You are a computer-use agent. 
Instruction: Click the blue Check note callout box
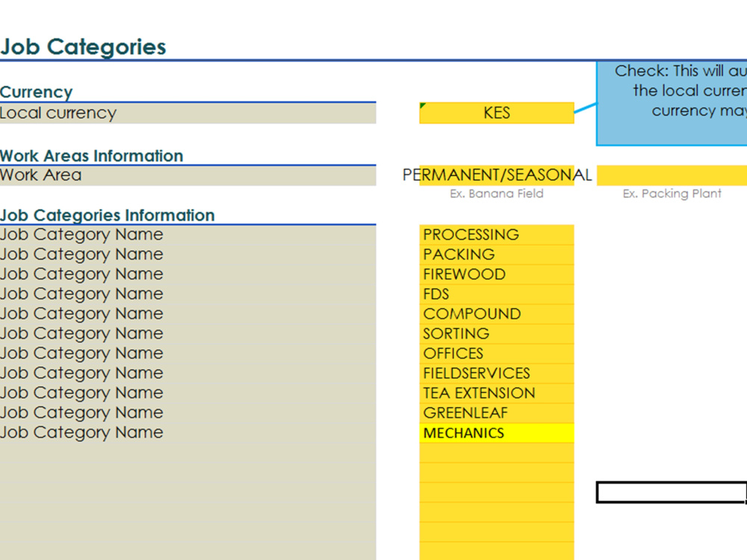pyautogui.click(x=672, y=103)
